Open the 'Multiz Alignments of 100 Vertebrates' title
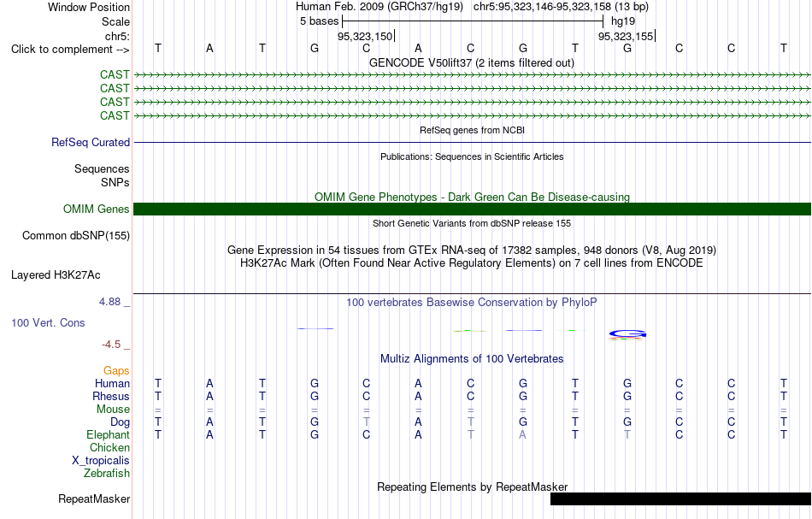 [472, 358]
